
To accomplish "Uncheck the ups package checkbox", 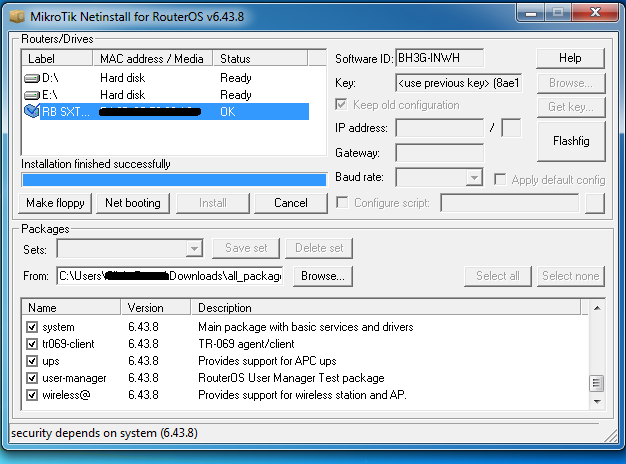I will pos(32,361).
